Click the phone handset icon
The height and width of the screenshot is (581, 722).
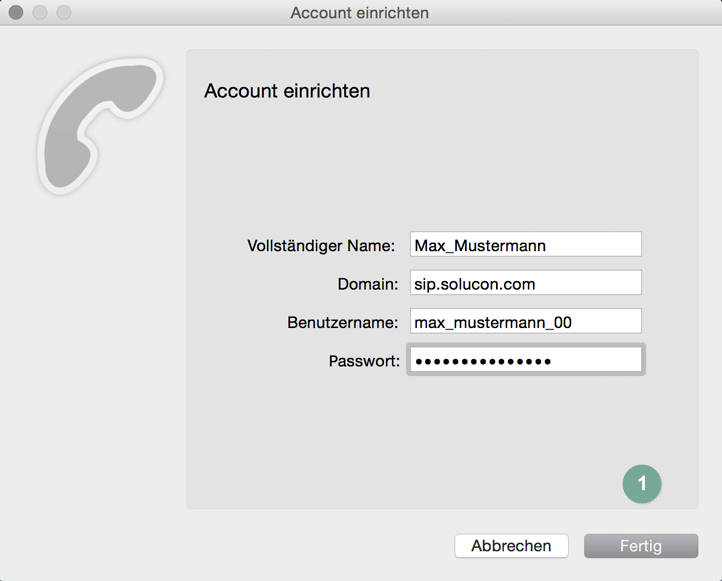tap(100, 127)
